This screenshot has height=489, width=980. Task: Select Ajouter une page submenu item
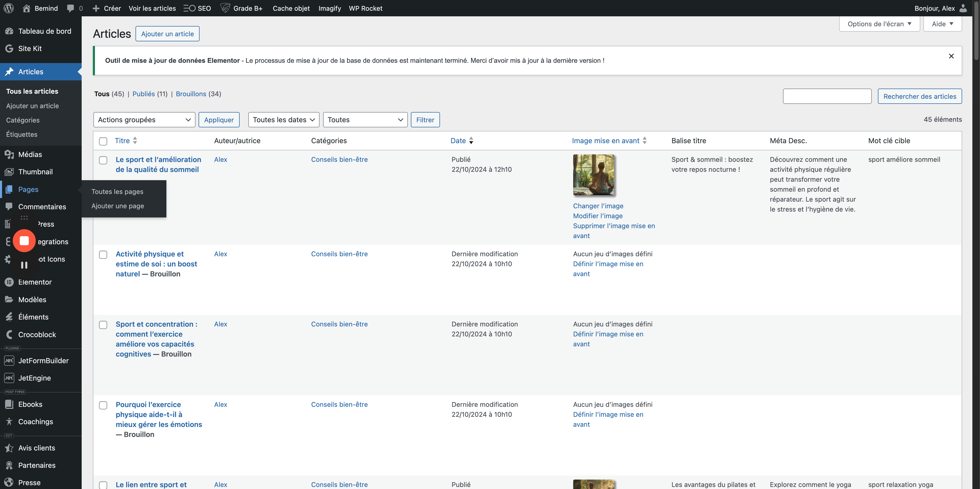click(118, 205)
